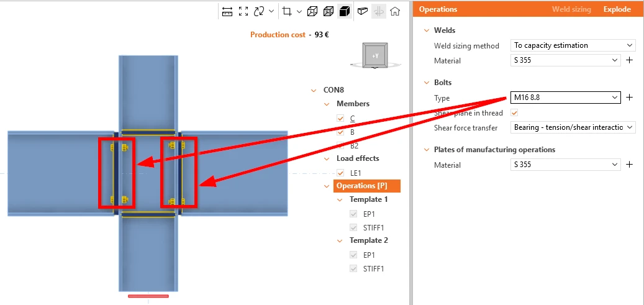Image resolution: width=644 pixels, height=305 pixels.
Task: Open bolt Type M16 8.8 dropdown
Action: 566,98
